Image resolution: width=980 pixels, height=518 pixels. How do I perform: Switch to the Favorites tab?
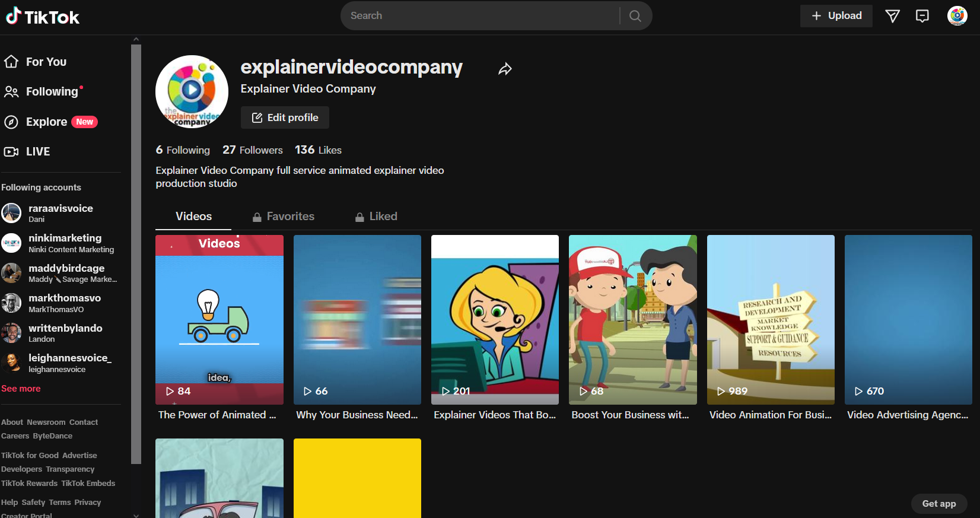click(x=284, y=217)
